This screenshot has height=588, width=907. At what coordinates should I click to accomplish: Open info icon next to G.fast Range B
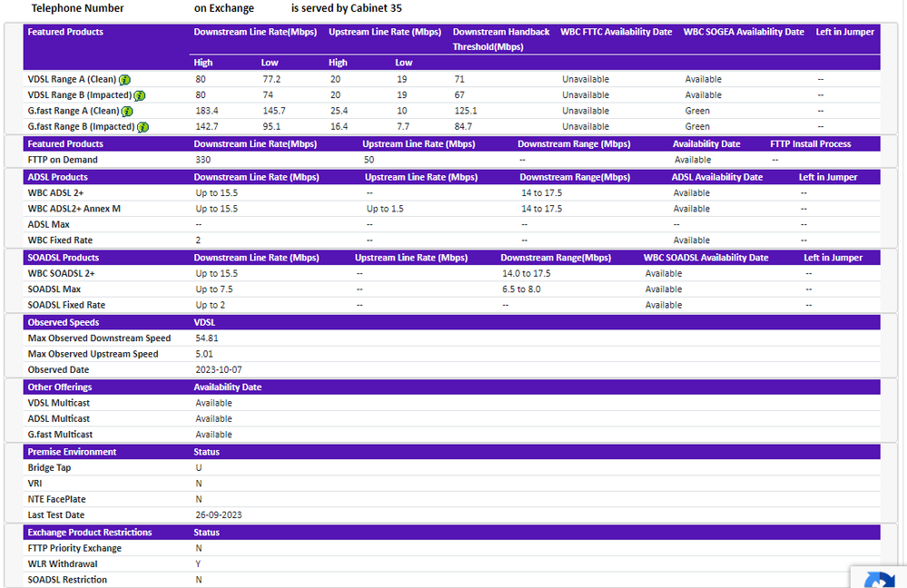point(143,127)
